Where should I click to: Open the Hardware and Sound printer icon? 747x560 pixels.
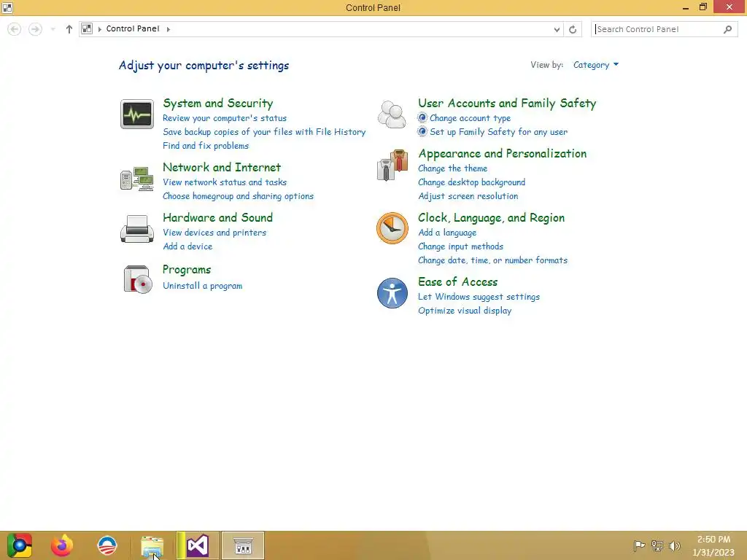tap(136, 229)
